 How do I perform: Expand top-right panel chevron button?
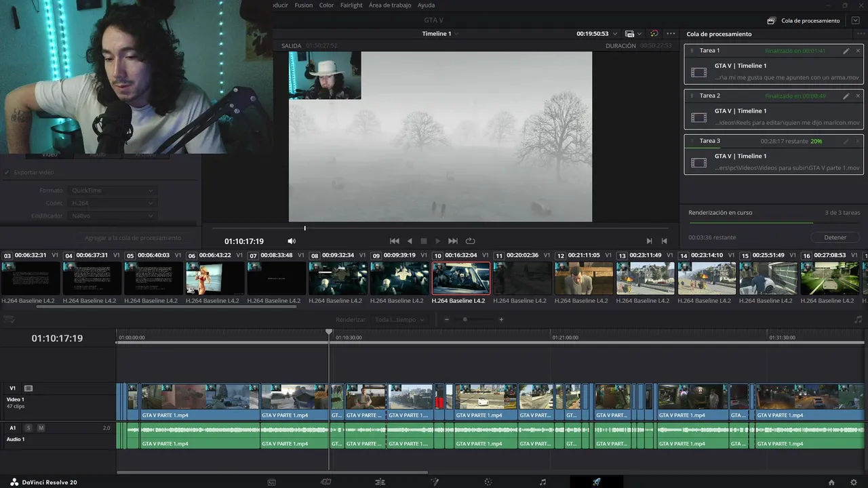tap(855, 20)
